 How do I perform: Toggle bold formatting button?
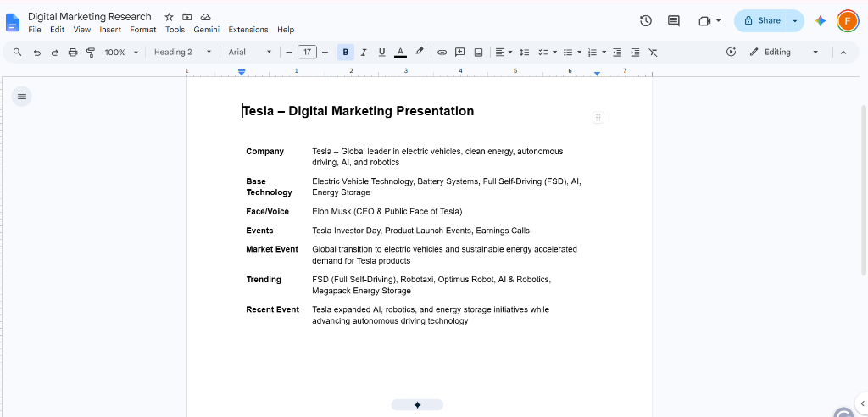[346, 52]
